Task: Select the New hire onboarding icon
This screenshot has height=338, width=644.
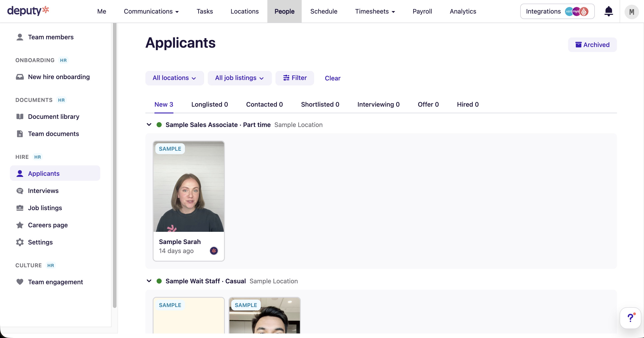Action: coord(20,77)
